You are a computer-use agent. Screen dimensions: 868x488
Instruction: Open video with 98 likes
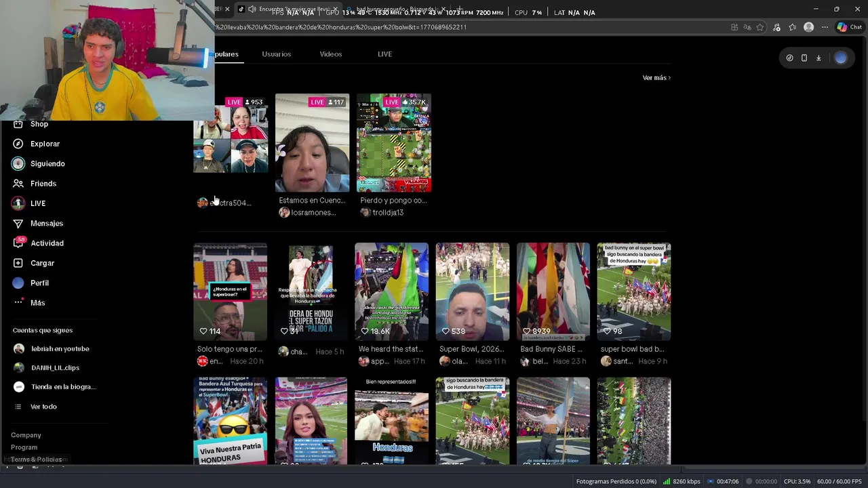pos(633,291)
